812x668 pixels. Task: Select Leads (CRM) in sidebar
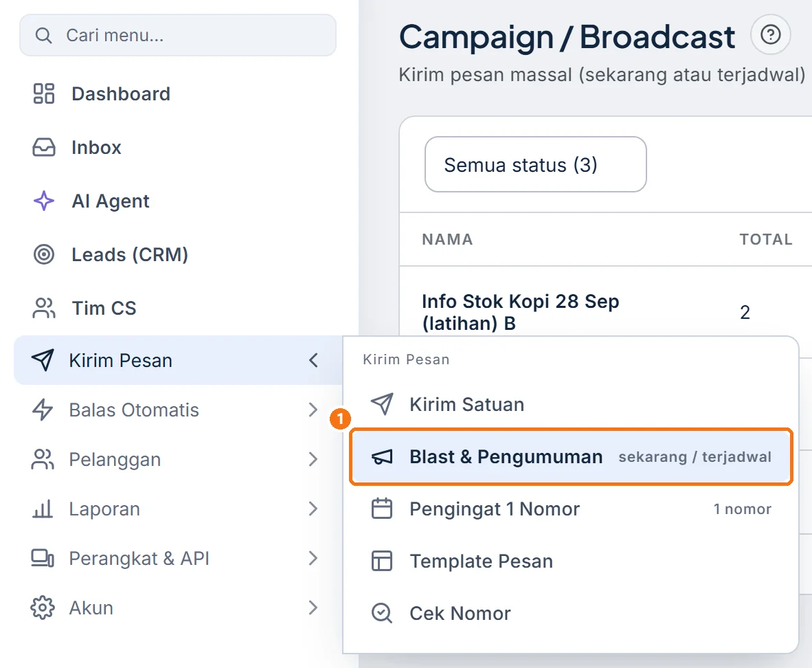(129, 254)
